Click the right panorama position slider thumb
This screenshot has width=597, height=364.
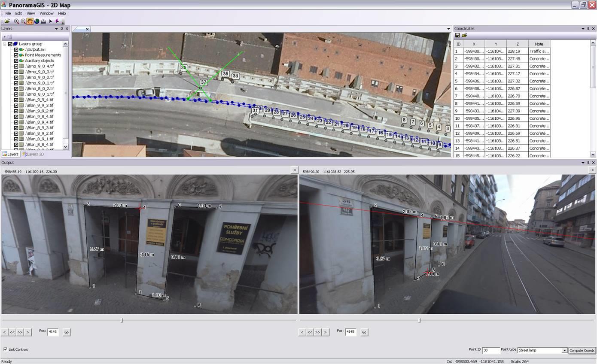420,320
